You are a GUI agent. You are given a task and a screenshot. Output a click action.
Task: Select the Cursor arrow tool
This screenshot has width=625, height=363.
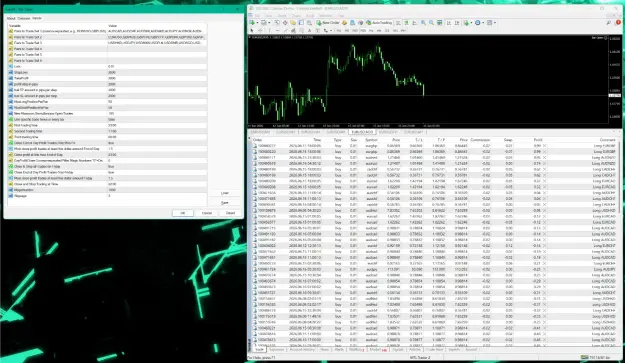[x=252, y=30]
